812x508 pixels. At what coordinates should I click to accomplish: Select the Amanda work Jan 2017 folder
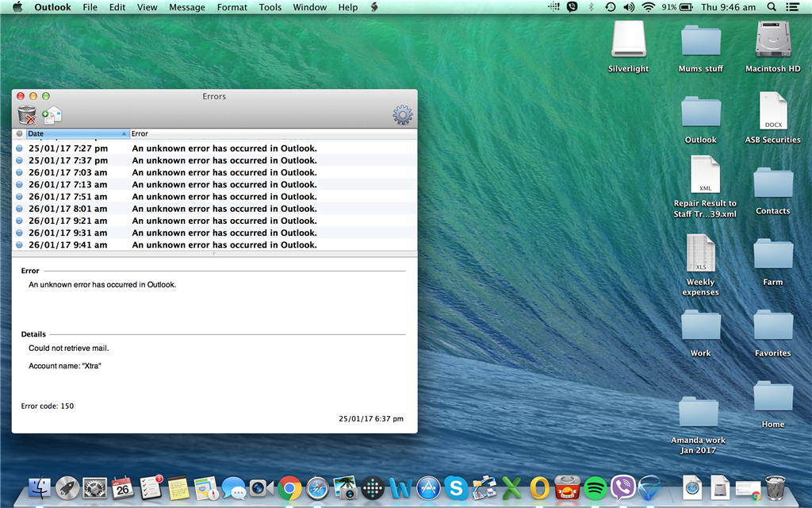click(x=698, y=412)
